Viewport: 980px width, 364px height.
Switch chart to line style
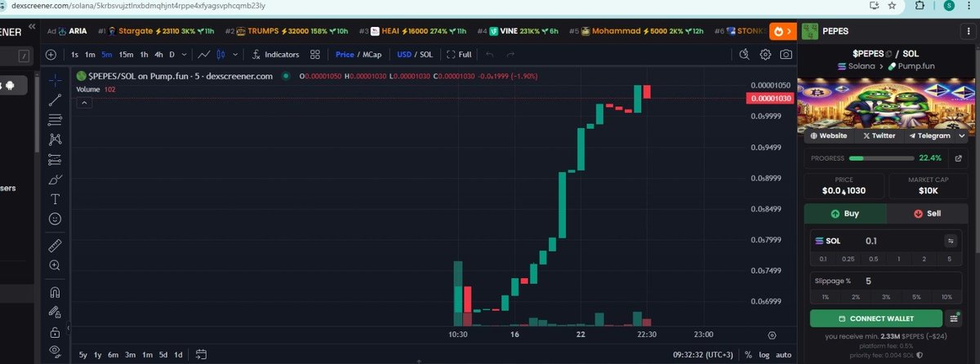coord(204,55)
